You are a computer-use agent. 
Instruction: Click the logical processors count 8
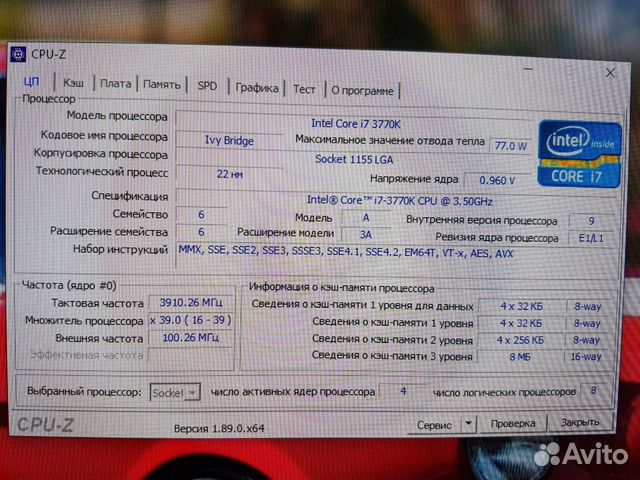coord(593,391)
